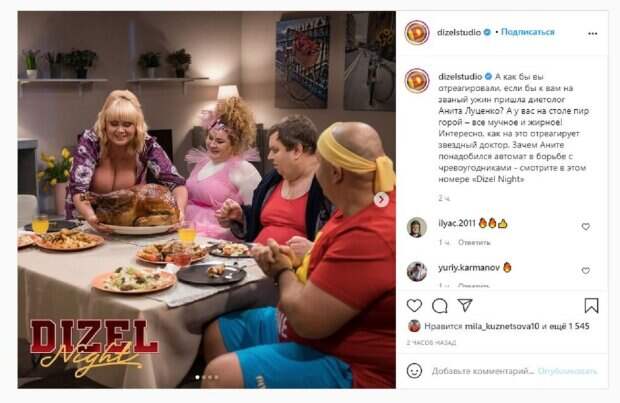Screen dimensions: 620x403
Task: Share the post with the paper plane icon
Action: coord(465,305)
